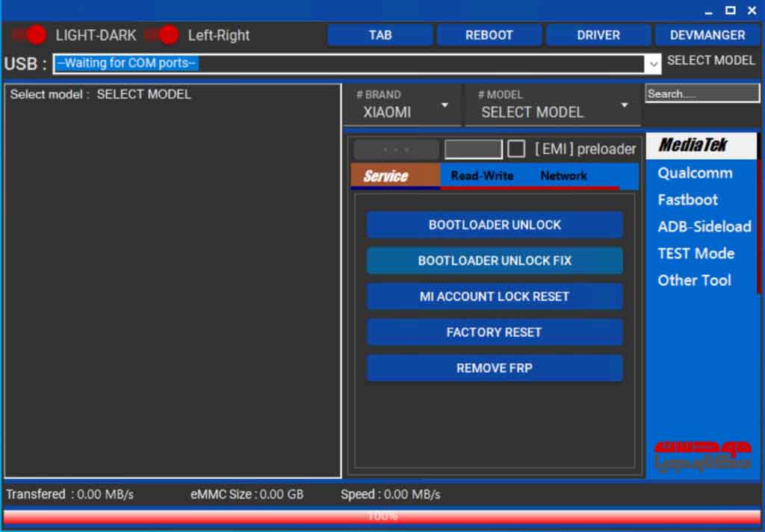
Task: Close the application window
Action: pos(752,10)
